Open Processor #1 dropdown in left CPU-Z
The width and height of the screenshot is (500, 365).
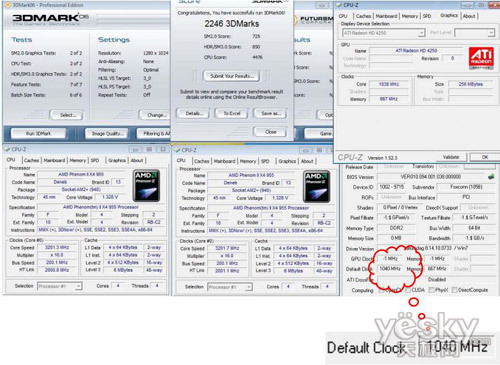(59, 286)
